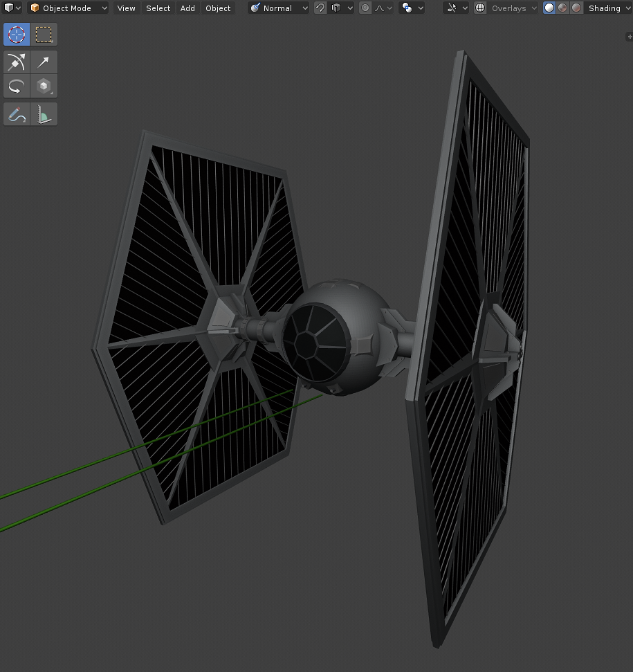The width and height of the screenshot is (633, 672).
Task: Open the snap element options dropdown
Action: click(341, 8)
